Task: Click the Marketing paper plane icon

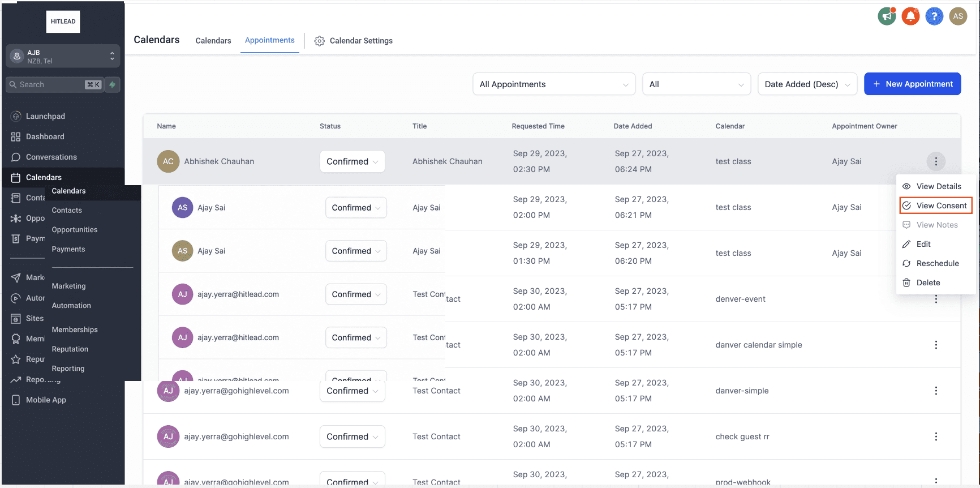Action: coord(16,277)
